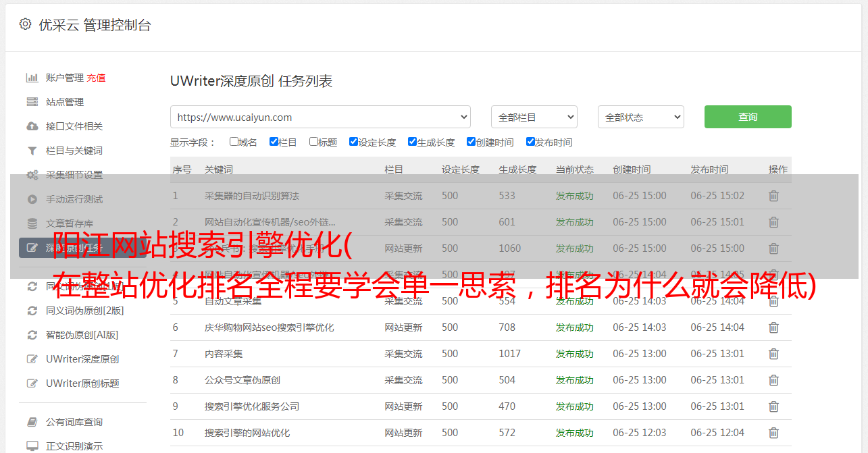Uncheck the 栏目 display field checkbox
The image size is (868, 453).
tap(274, 142)
